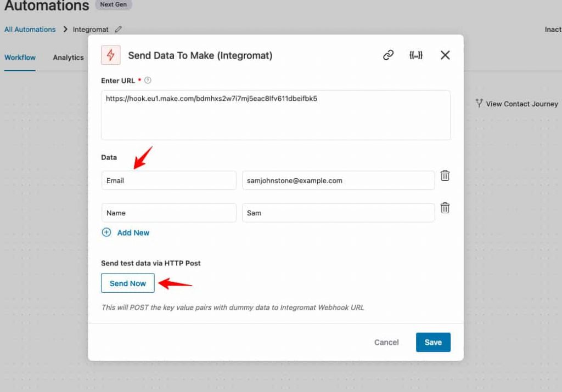Switch to the Analytics tab
The height and width of the screenshot is (392, 562).
[68, 57]
